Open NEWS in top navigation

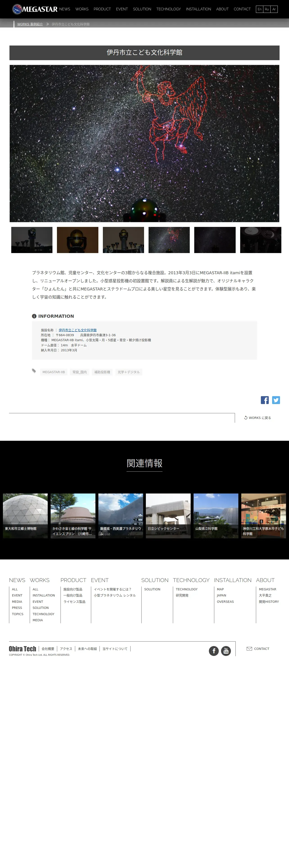coord(65,9)
